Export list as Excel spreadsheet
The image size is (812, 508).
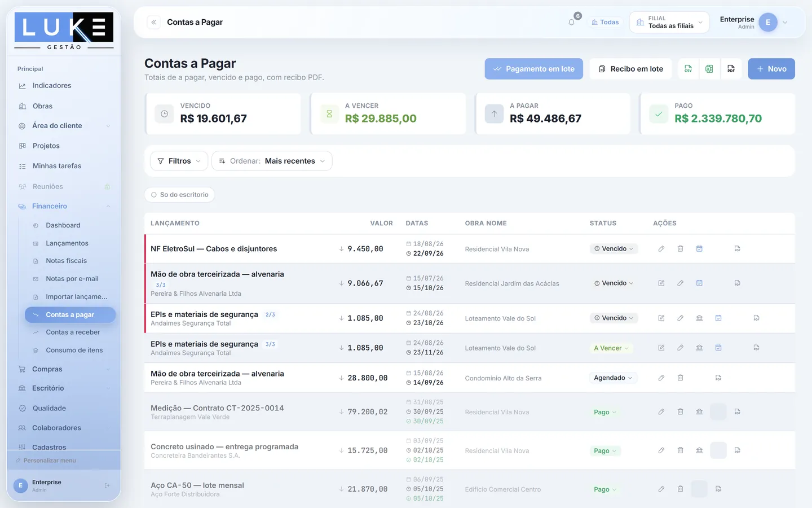(709, 69)
